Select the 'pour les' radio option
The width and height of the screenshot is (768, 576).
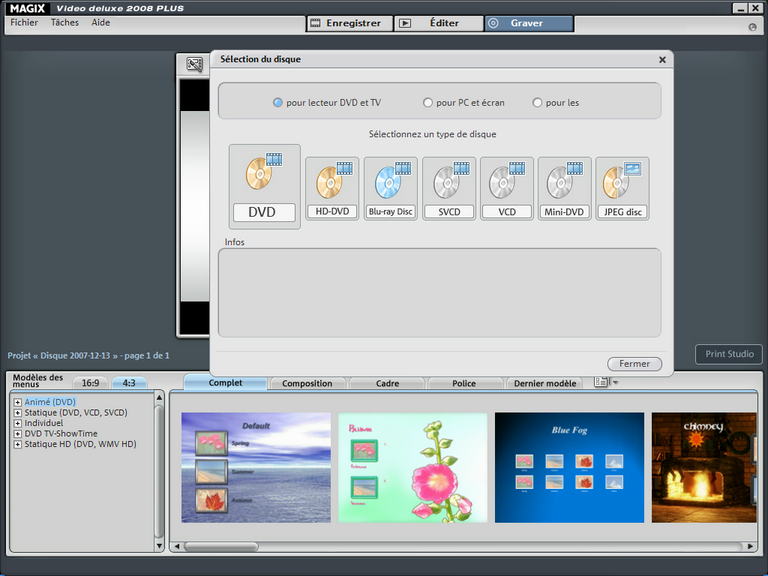(x=555, y=103)
